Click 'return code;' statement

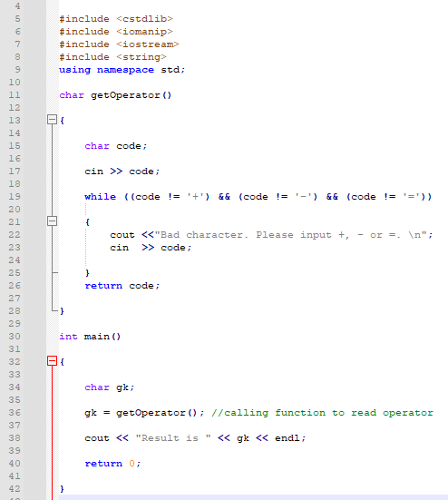tap(122, 286)
